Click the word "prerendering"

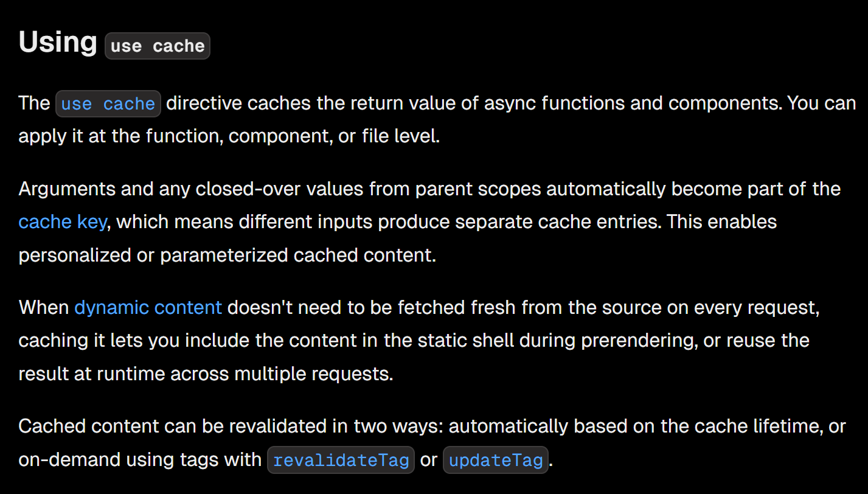click(x=637, y=340)
